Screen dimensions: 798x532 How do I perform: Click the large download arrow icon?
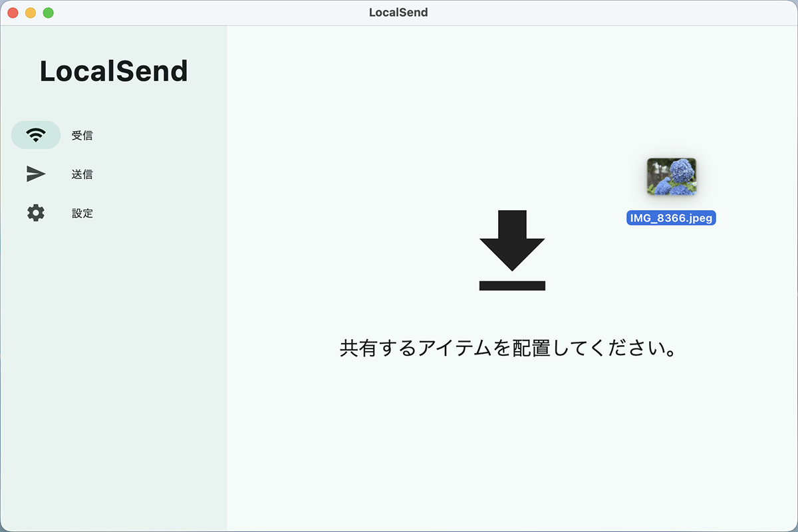[512, 239]
